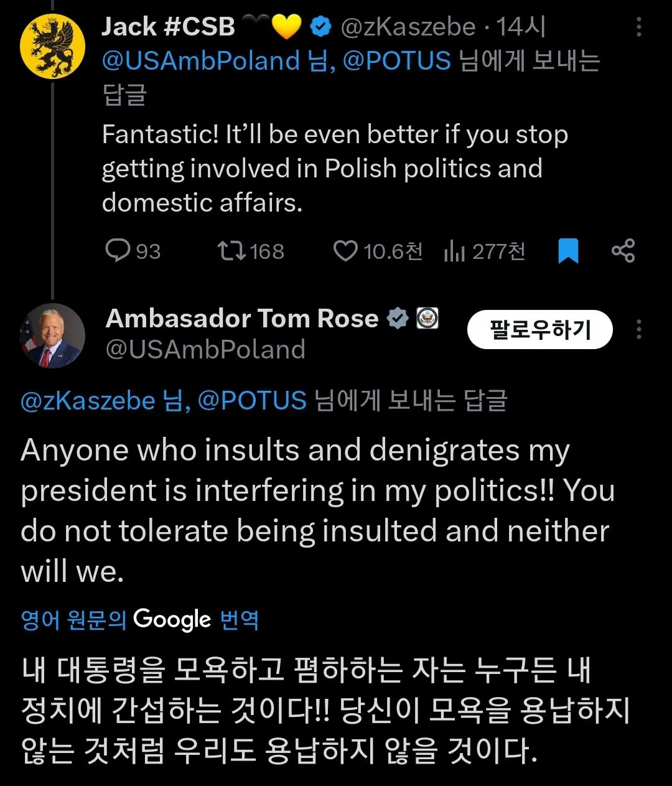Viewport: 672px width, 786px height.
Task: Click Jack's blue verified badge
Action: point(320,27)
